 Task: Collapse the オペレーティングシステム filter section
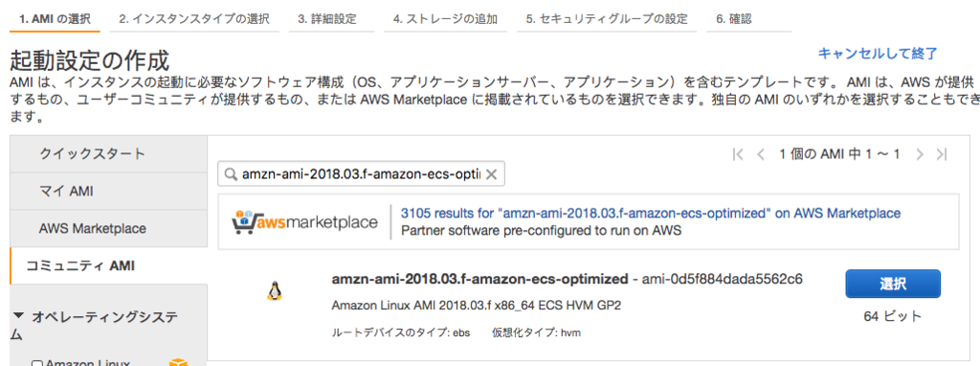click(18, 316)
